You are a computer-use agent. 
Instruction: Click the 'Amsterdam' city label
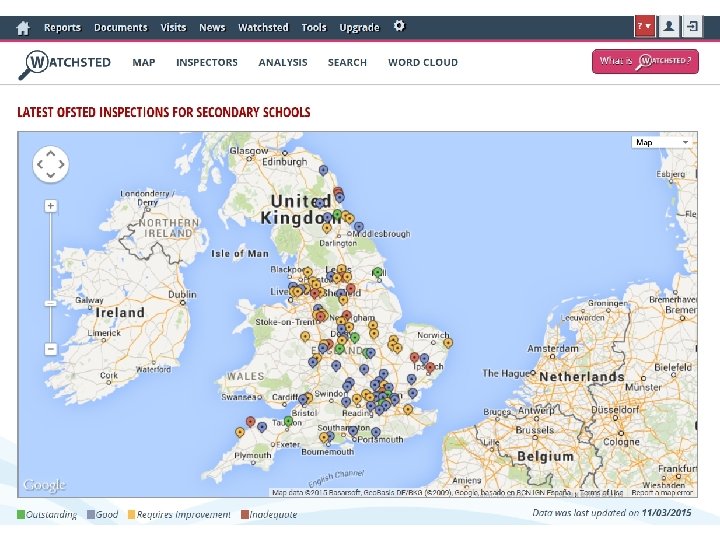point(553,349)
